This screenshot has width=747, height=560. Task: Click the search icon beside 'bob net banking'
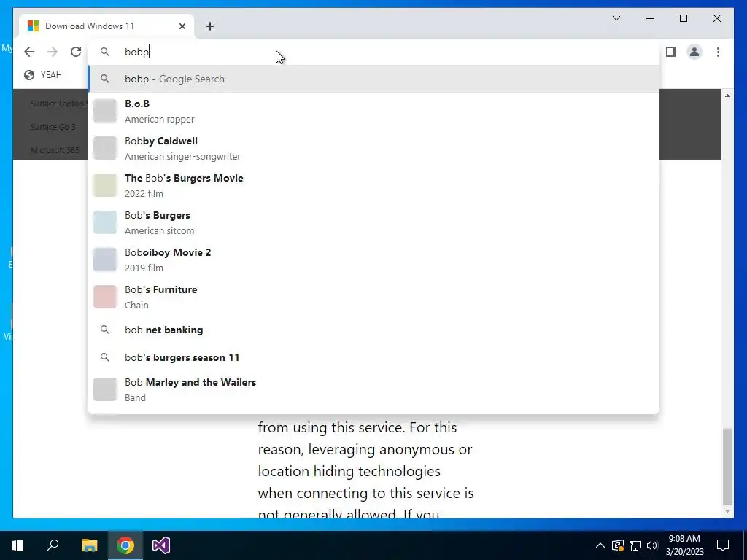point(105,330)
